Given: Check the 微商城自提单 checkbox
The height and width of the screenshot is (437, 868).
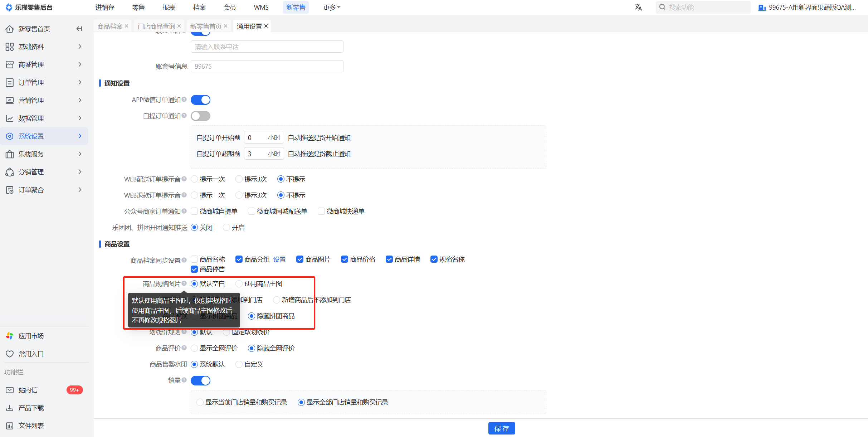Looking at the screenshot, I should click(194, 211).
